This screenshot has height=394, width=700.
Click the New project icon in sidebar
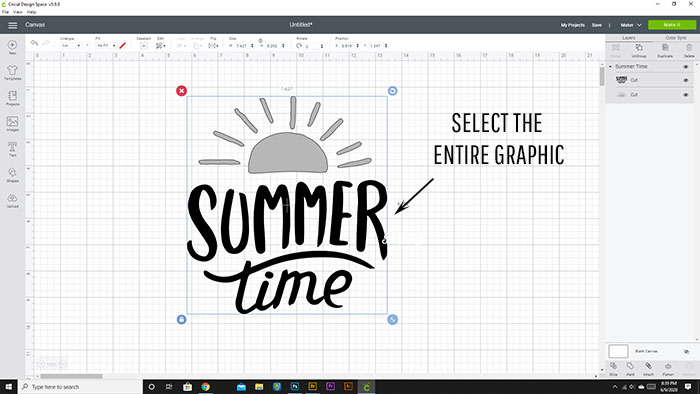(x=12, y=46)
